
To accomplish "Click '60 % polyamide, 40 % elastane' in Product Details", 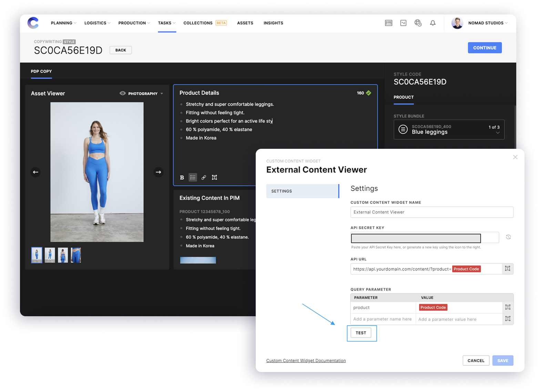I will point(219,130).
